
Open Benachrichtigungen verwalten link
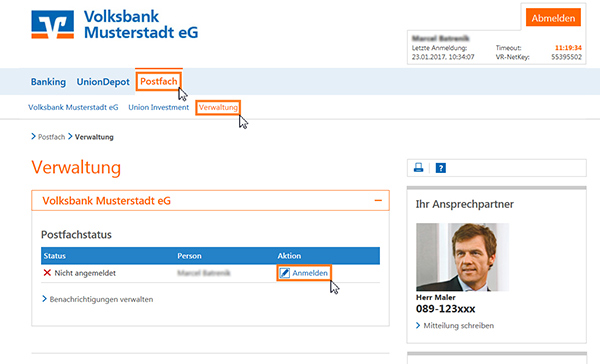click(x=101, y=299)
